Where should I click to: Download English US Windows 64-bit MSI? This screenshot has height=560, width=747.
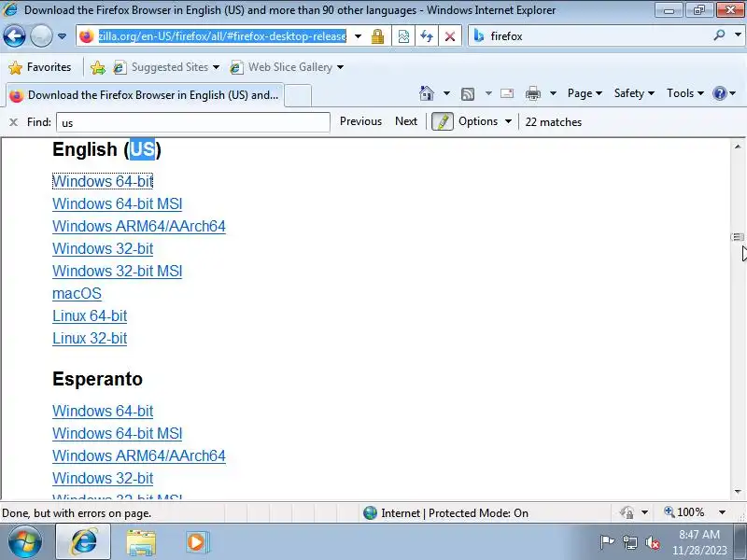[118, 203]
